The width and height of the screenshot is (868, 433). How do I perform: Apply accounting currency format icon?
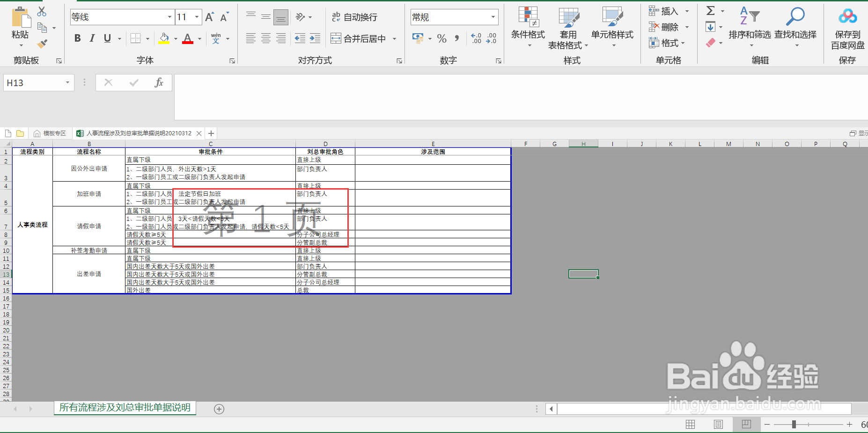point(418,38)
